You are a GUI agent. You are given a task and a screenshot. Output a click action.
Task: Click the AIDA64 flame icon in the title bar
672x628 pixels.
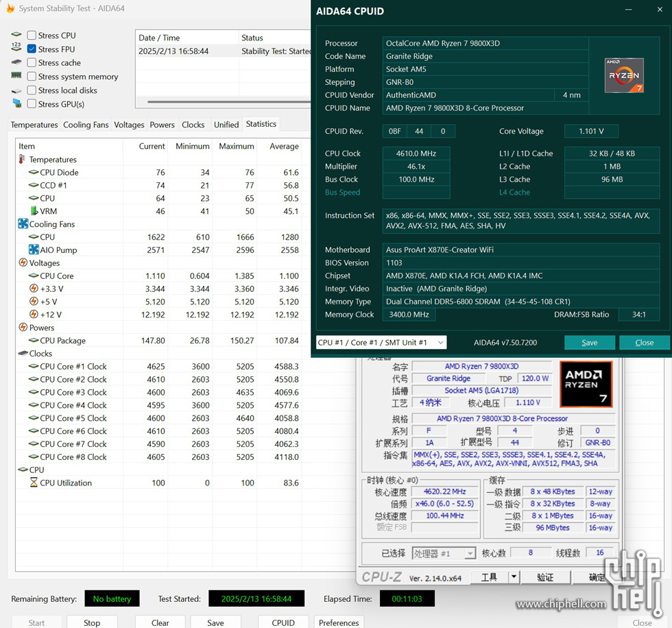coord(10,8)
